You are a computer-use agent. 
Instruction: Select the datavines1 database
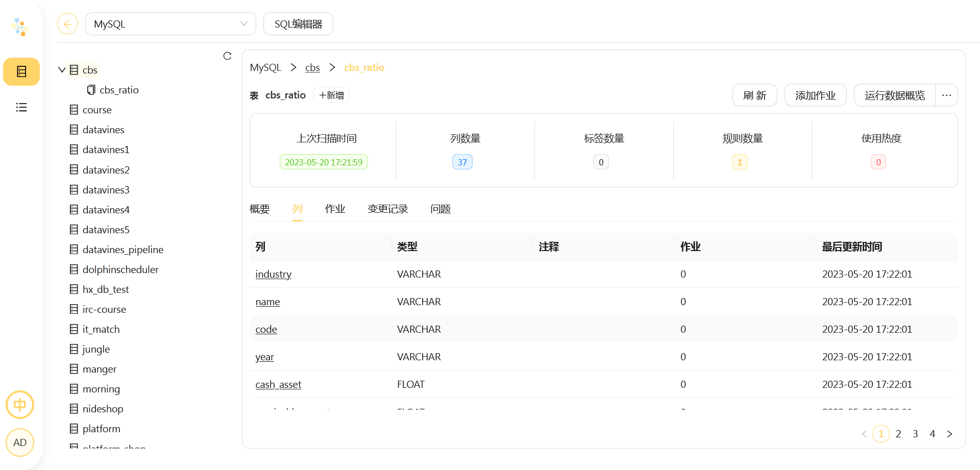106,150
